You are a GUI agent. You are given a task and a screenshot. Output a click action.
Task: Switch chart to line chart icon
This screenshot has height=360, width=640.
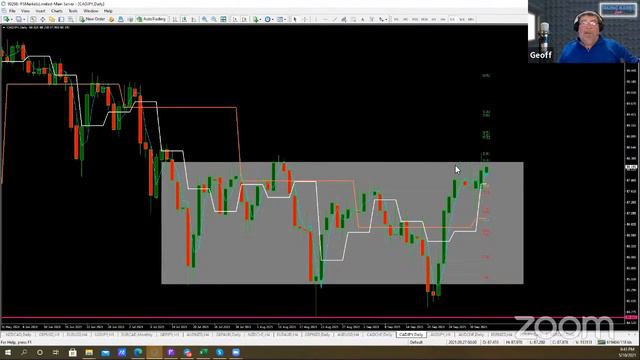coord(194,19)
